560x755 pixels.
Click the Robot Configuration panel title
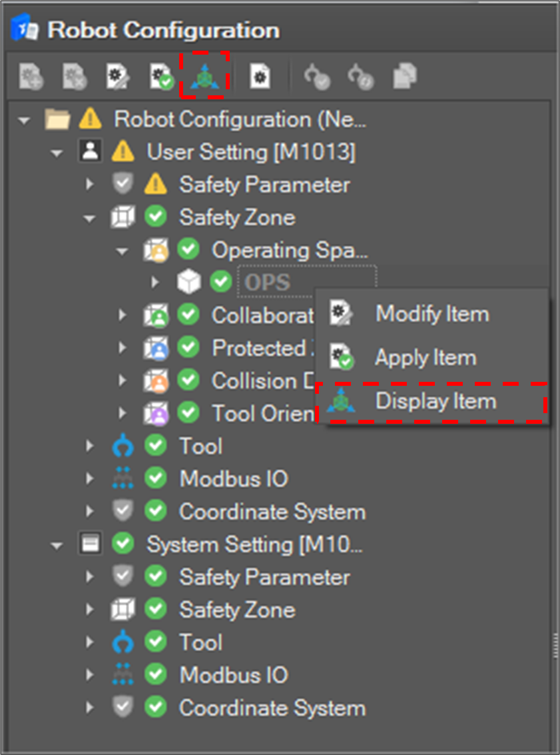(163, 30)
